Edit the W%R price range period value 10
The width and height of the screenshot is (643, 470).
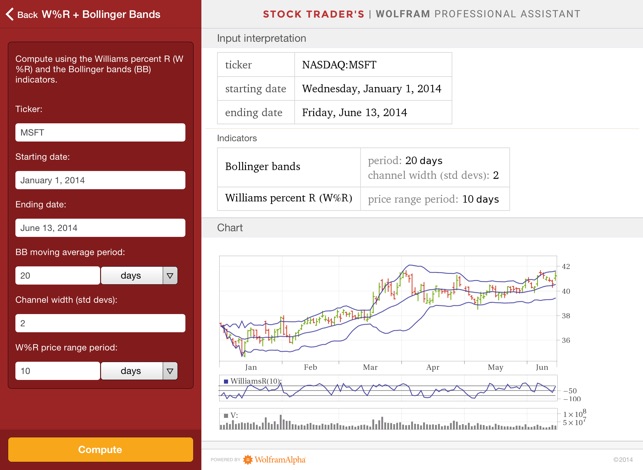pyautogui.click(x=57, y=371)
